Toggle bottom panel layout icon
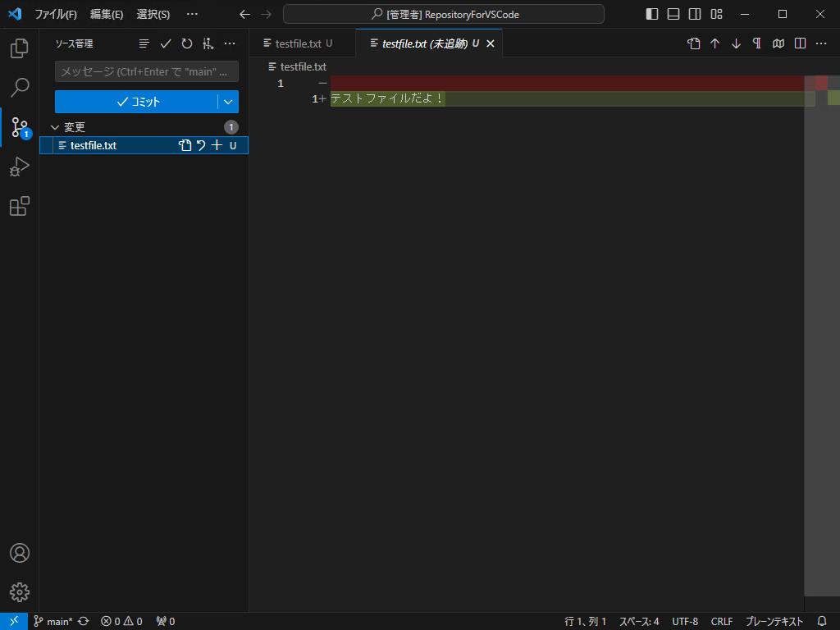 tap(673, 15)
